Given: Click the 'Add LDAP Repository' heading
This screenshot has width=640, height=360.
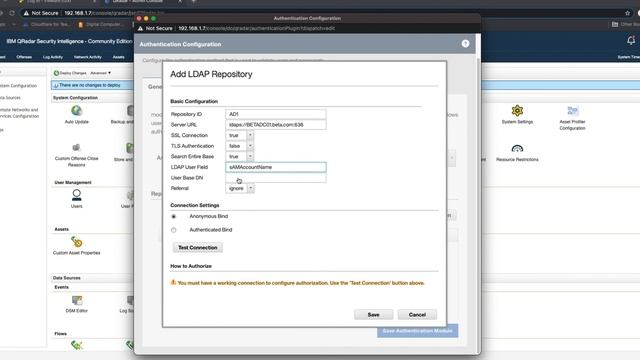Looking at the screenshot, I should point(211,74).
